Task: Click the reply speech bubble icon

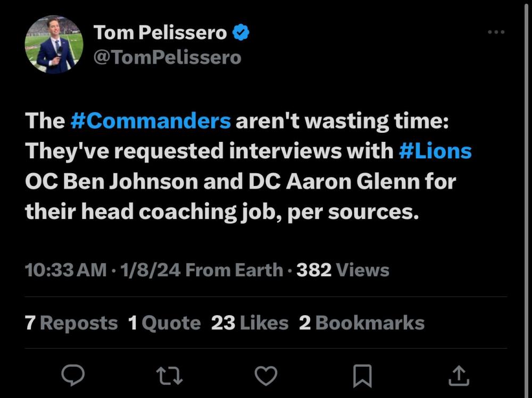Action: (x=73, y=376)
